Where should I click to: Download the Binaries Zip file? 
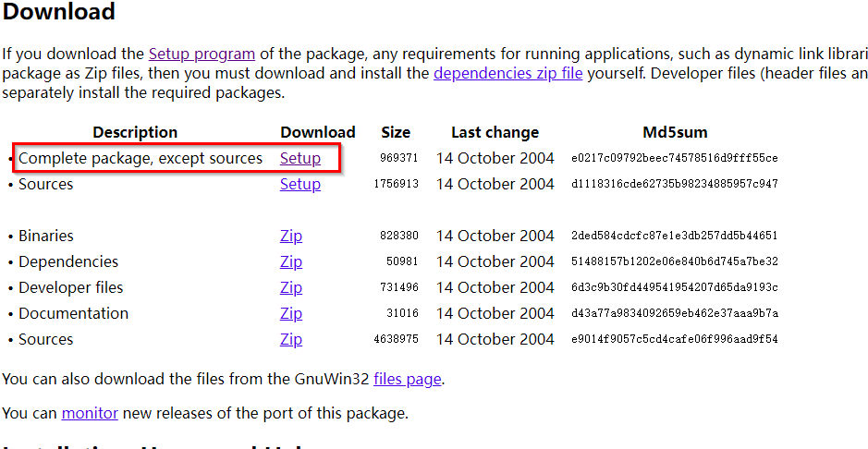point(291,236)
